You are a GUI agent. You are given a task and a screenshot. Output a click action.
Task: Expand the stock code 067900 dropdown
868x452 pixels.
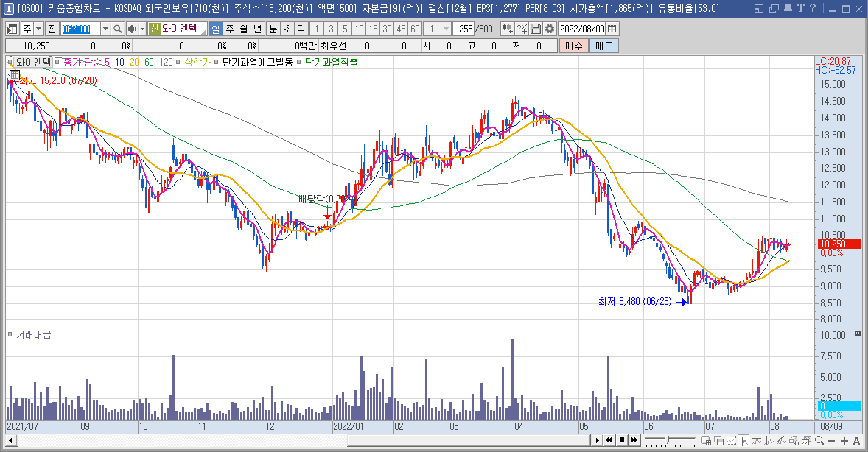pyautogui.click(x=105, y=29)
